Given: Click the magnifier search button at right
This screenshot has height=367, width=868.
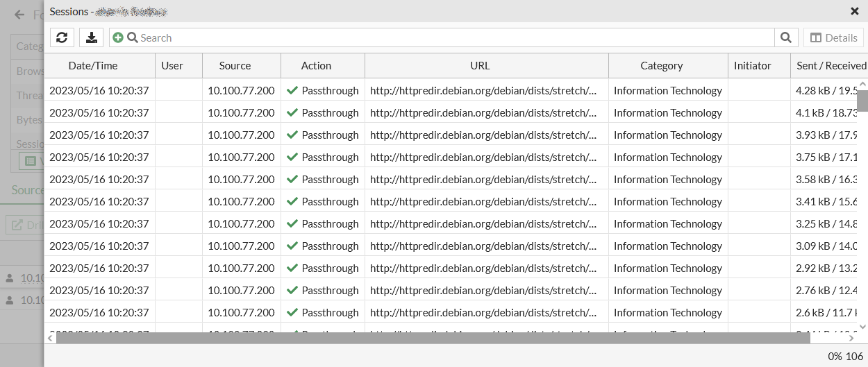Looking at the screenshot, I should tap(785, 37).
